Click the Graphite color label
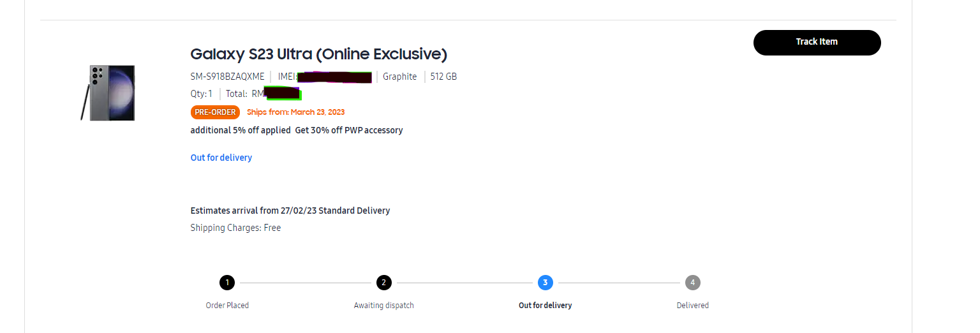 coord(400,77)
